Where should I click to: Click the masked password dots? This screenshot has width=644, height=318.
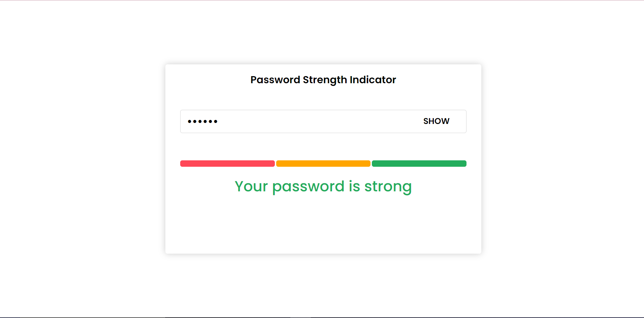click(x=202, y=121)
